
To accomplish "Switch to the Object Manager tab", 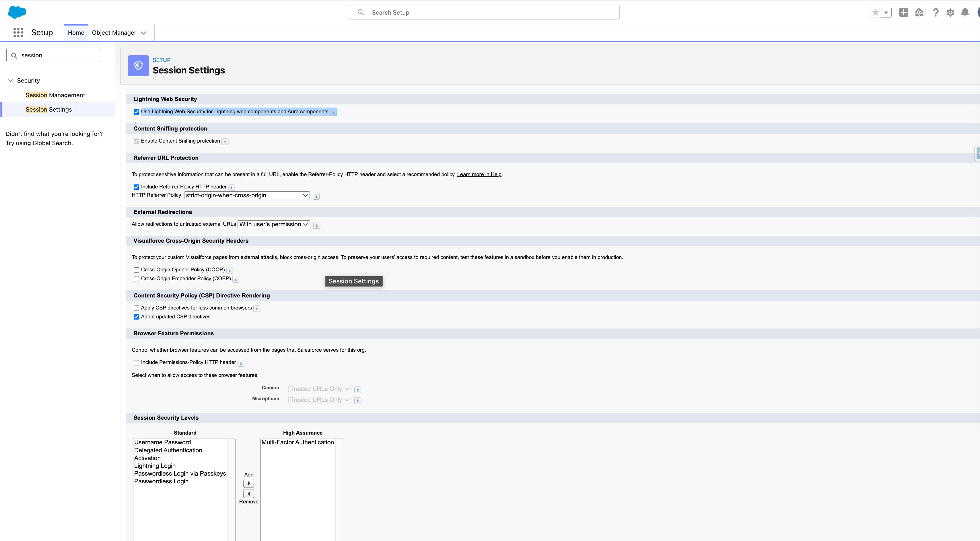I will [114, 33].
